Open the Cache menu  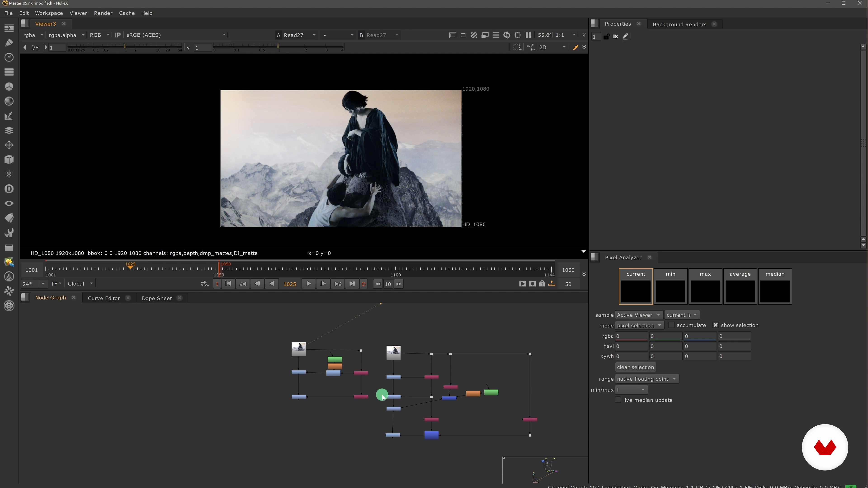tap(127, 13)
